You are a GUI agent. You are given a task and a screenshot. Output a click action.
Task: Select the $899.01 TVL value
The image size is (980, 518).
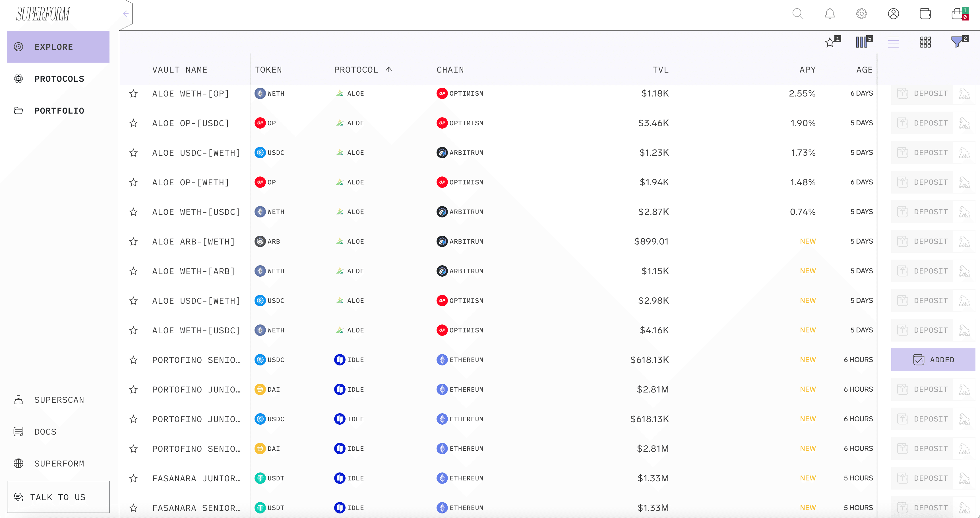[651, 242]
